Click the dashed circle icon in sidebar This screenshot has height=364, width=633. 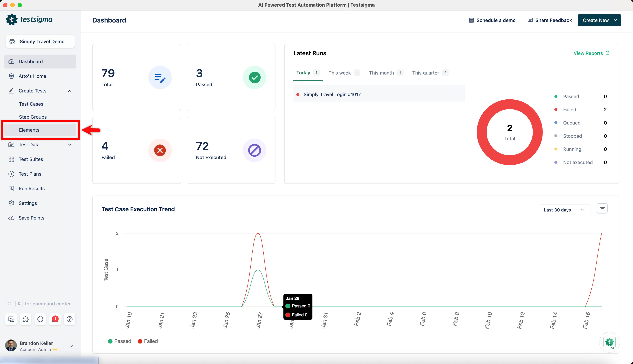tap(40, 319)
